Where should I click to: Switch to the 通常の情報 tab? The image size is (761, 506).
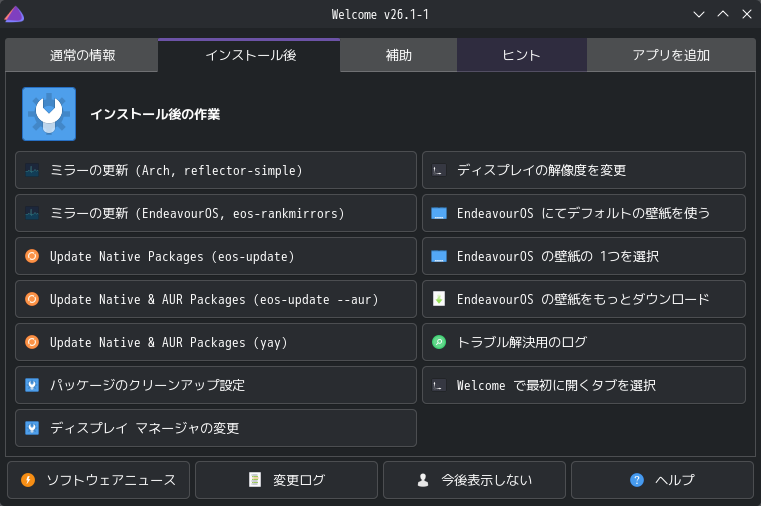82,56
